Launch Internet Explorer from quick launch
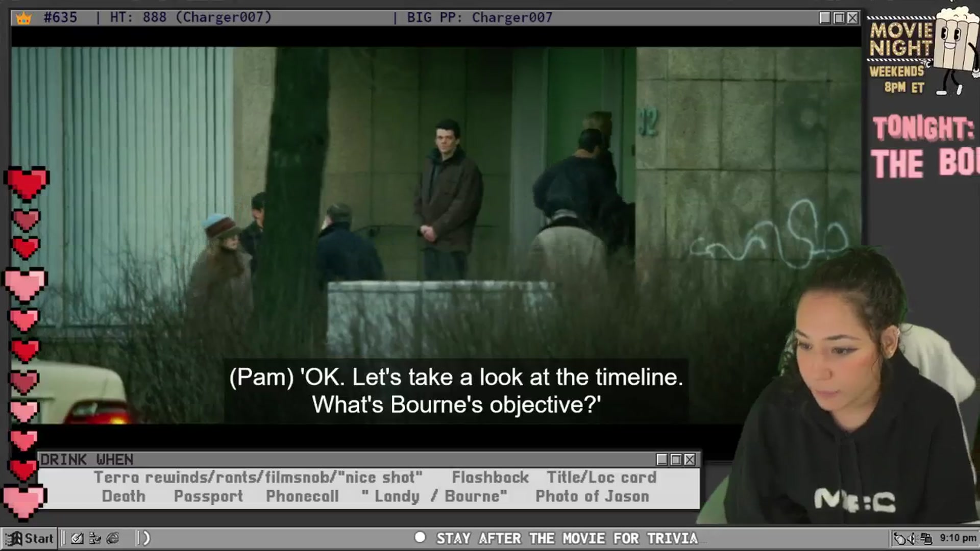Image resolution: width=980 pixels, height=551 pixels. 113,538
